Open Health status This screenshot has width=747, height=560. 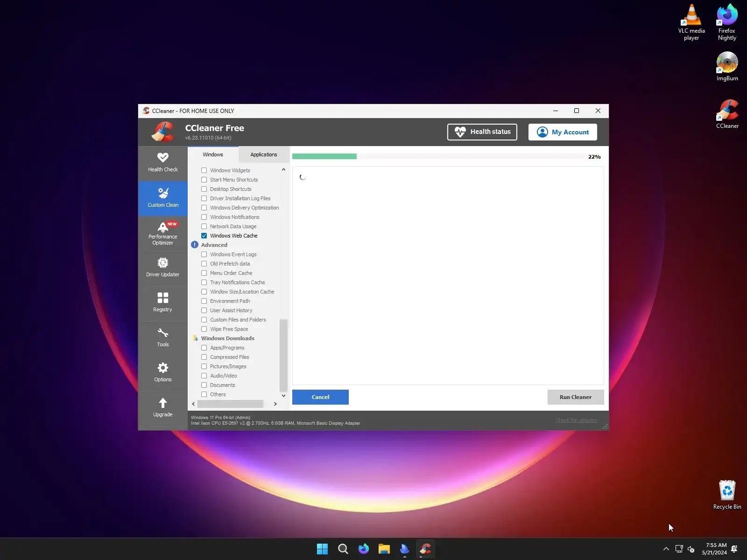coord(482,132)
